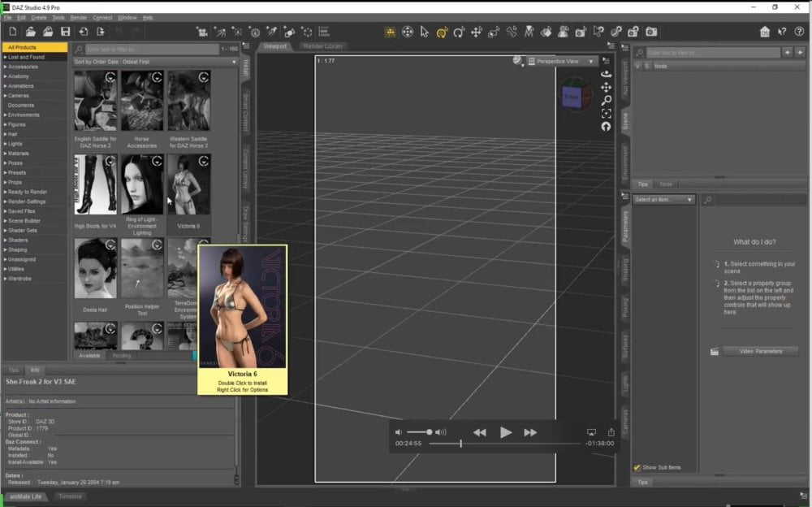Click the products filter text field

coord(152,50)
